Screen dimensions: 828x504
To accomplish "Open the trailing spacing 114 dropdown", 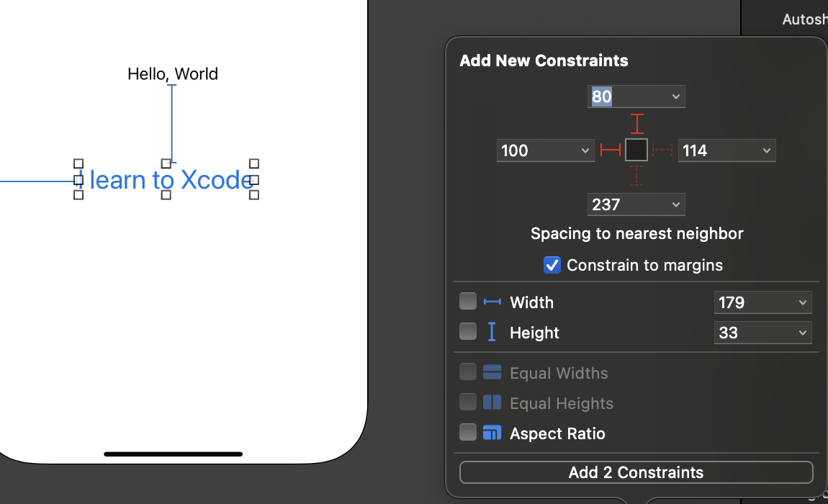I will (x=766, y=150).
